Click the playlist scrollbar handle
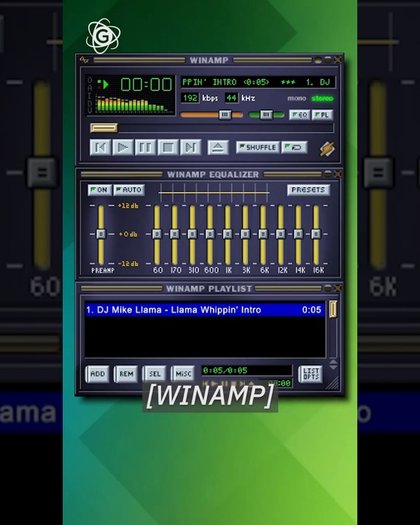The width and height of the screenshot is (420, 525). [333, 309]
